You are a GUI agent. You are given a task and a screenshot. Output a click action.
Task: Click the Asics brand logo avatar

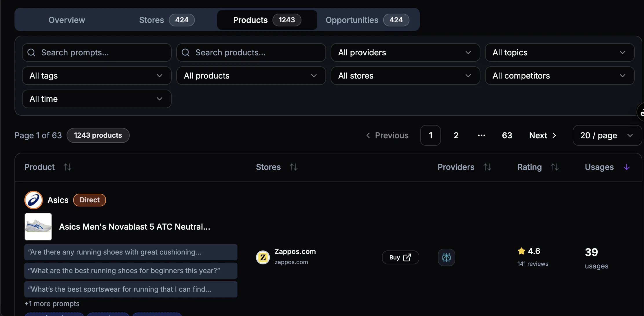(x=33, y=200)
